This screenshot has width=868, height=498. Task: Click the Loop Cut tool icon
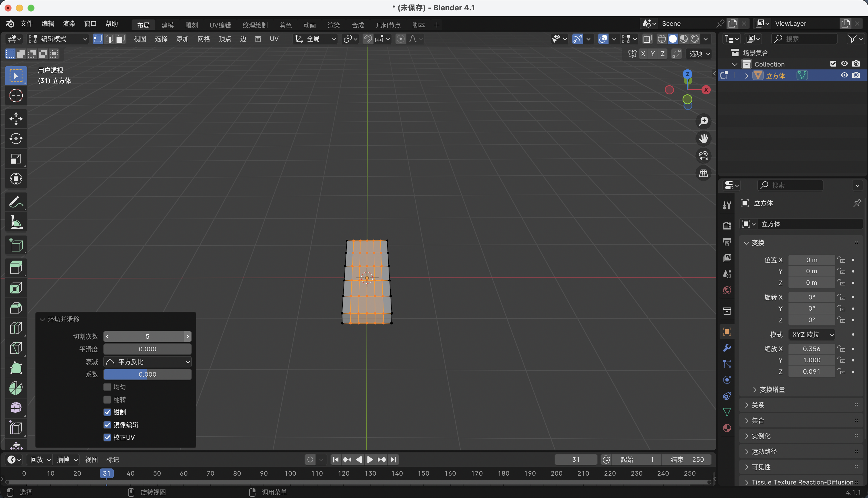[16, 328]
